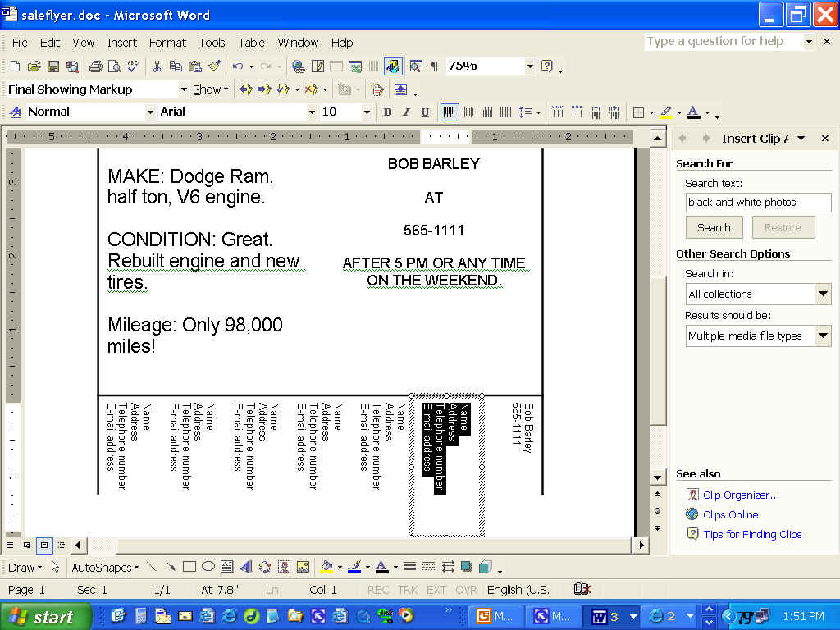Click the Print icon
The height and width of the screenshot is (630, 840).
pyautogui.click(x=95, y=66)
